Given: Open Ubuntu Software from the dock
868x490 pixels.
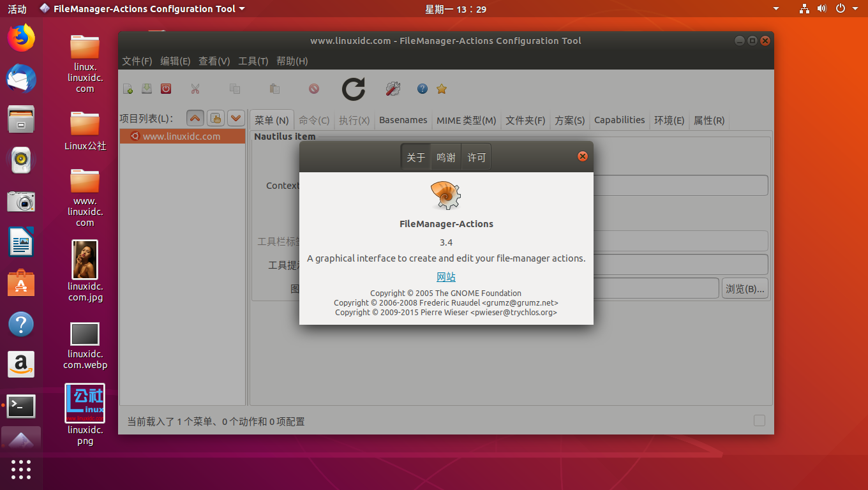Looking at the screenshot, I should (21, 283).
